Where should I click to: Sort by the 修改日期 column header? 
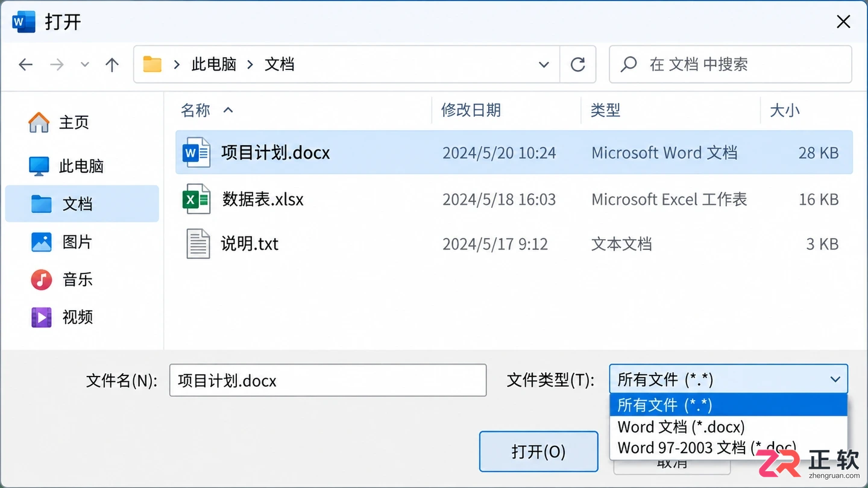pyautogui.click(x=471, y=110)
